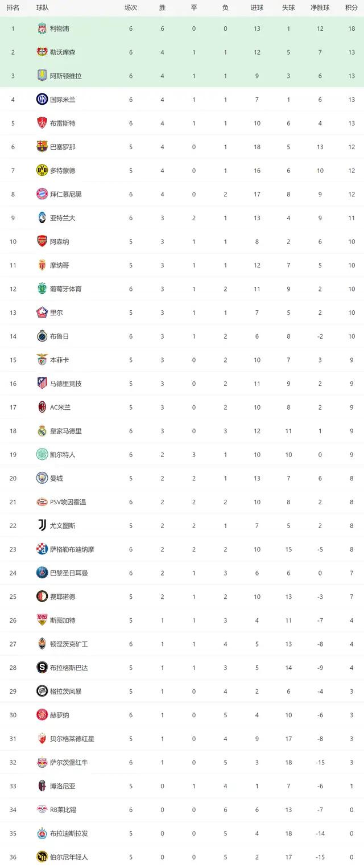Screen dimensions: 364x868
Task: Click the 进球 column header
Action: (x=257, y=8)
